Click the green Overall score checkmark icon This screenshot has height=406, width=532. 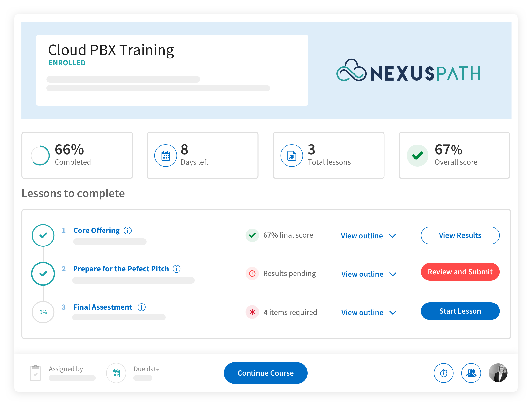pyautogui.click(x=417, y=156)
